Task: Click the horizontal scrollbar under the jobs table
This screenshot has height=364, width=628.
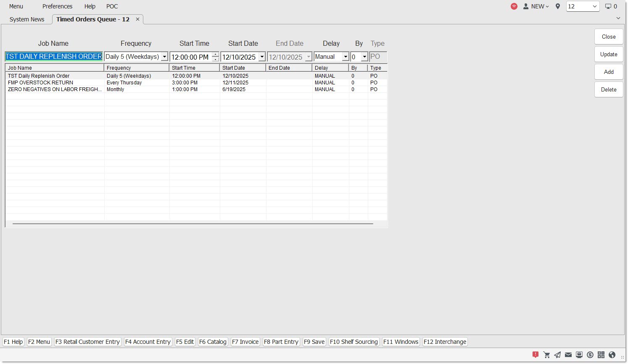Action: pyautogui.click(x=193, y=224)
